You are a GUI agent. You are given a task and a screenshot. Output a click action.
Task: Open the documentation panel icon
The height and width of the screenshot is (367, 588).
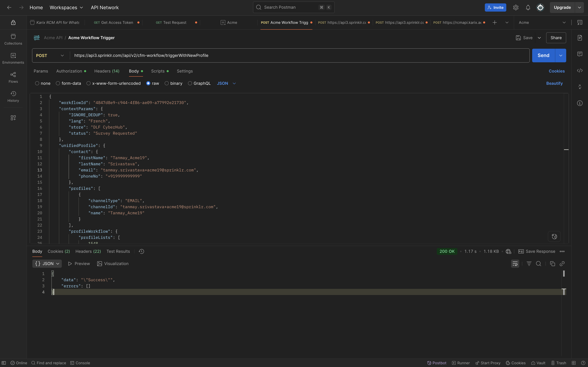(x=580, y=38)
